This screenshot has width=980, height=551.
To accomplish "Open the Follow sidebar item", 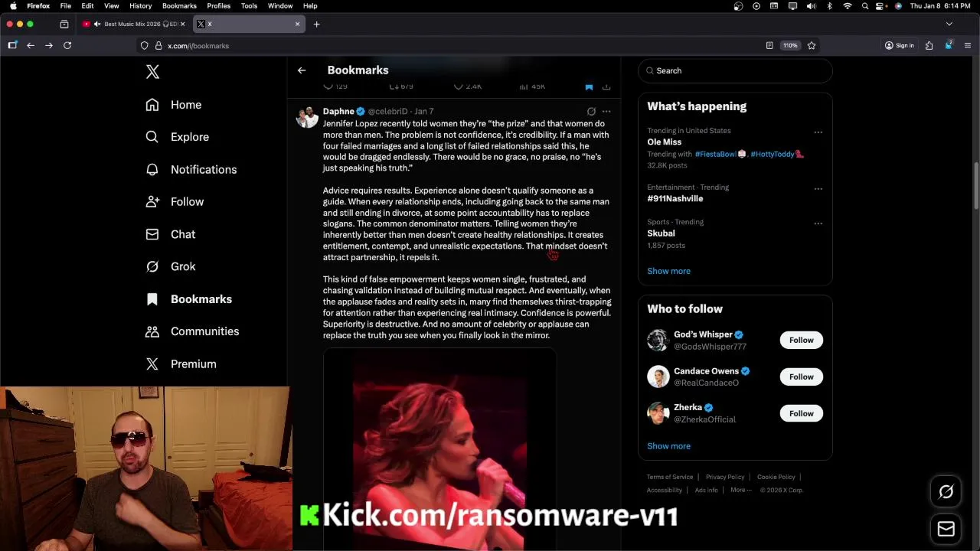I will coord(175,202).
